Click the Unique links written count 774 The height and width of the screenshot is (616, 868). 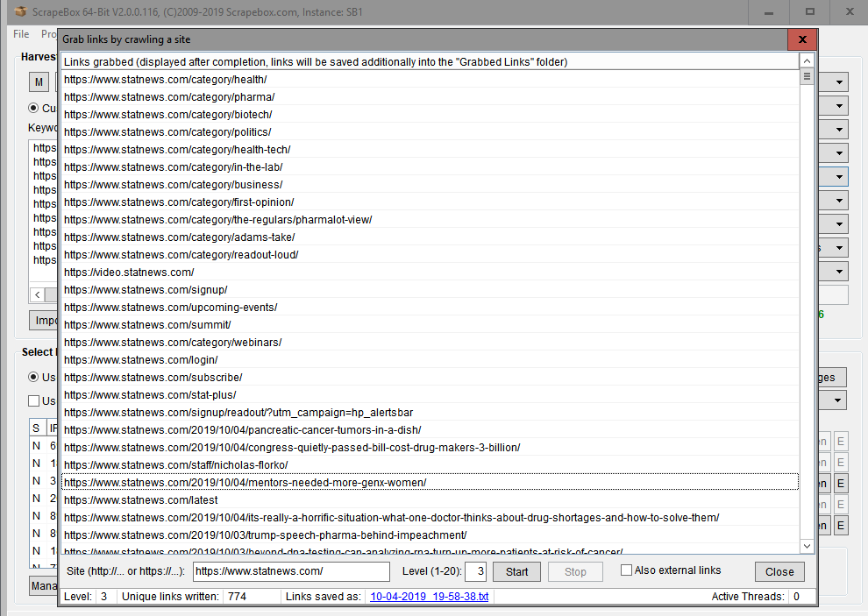[237, 596]
